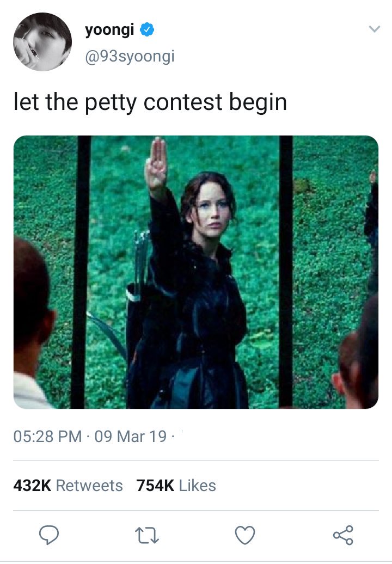Like the tweet with the heart icon

point(245,535)
